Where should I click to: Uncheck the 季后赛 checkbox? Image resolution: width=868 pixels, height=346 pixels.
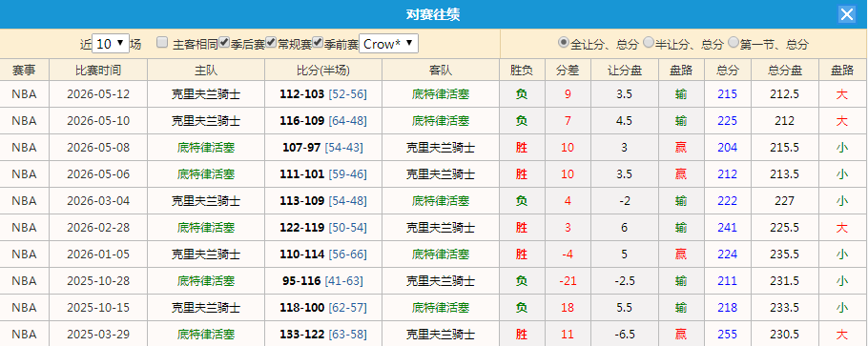pos(224,43)
